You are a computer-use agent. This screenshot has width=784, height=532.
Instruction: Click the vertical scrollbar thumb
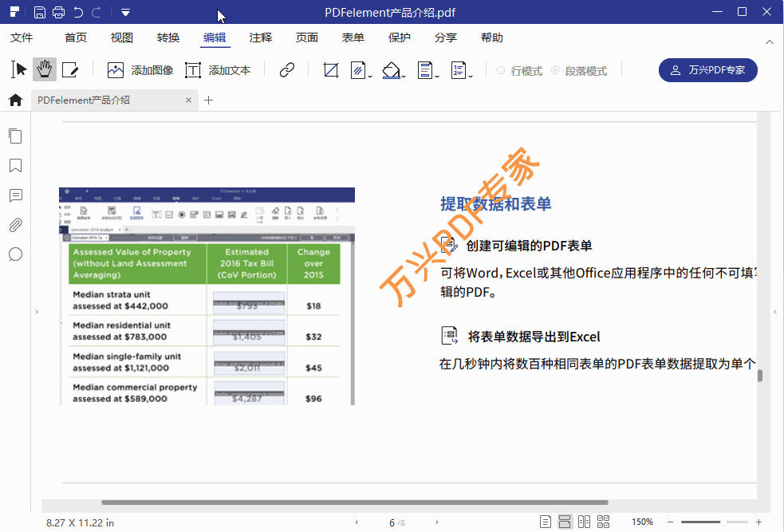(760, 376)
